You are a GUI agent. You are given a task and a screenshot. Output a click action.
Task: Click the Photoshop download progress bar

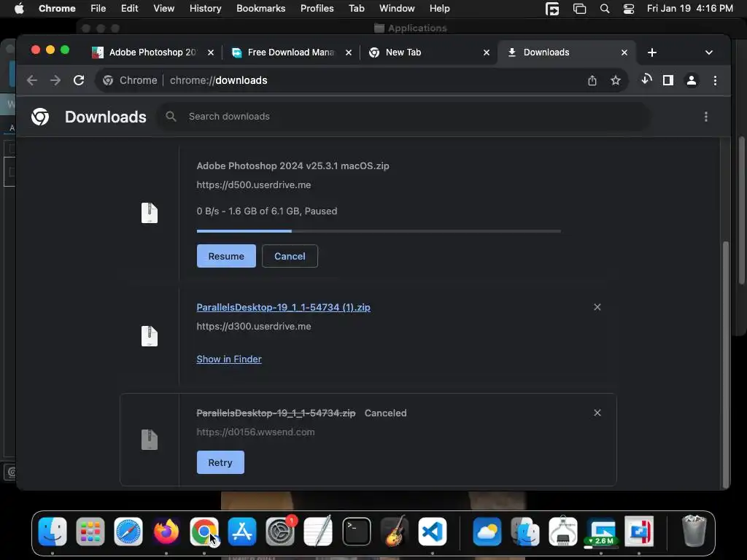(x=379, y=231)
